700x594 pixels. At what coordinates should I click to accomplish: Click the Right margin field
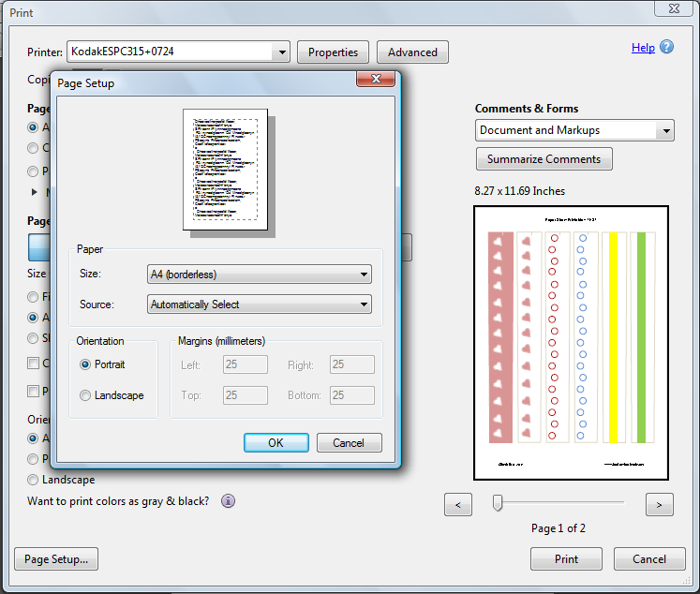point(352,364)
